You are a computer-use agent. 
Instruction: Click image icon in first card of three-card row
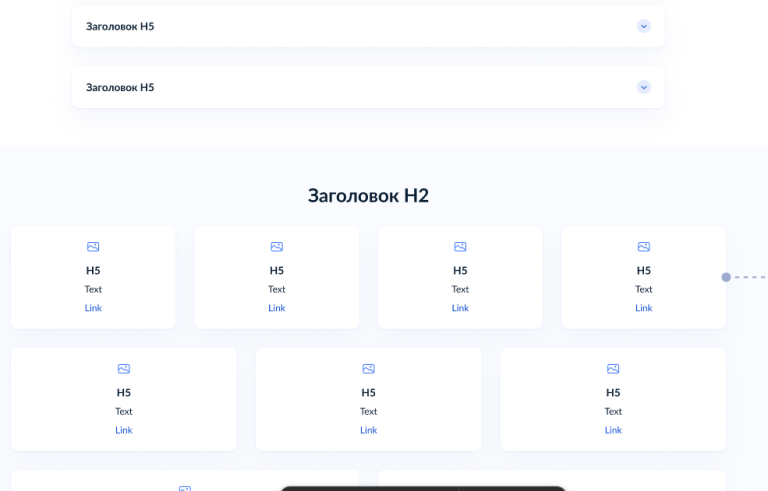click(x=124, y=368)
